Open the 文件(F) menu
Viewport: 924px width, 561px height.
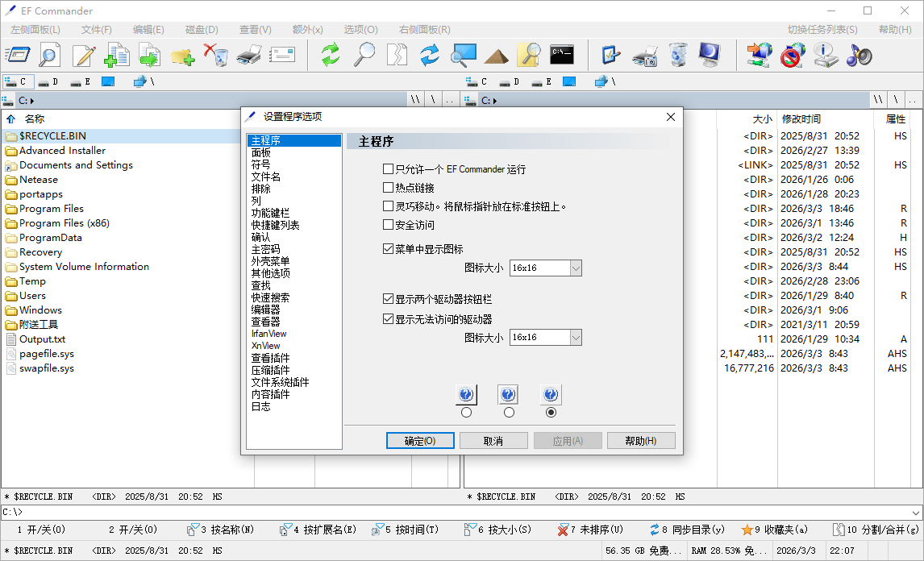coord(96,29)
